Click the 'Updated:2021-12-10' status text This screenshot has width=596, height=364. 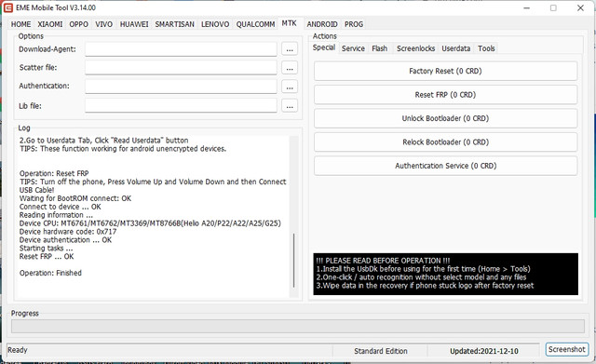pos(484,351)
